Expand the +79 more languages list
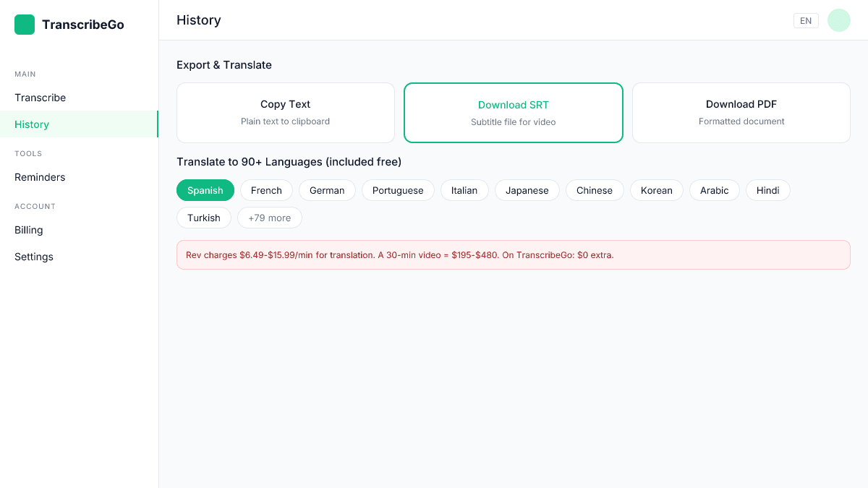 (270, 218)
